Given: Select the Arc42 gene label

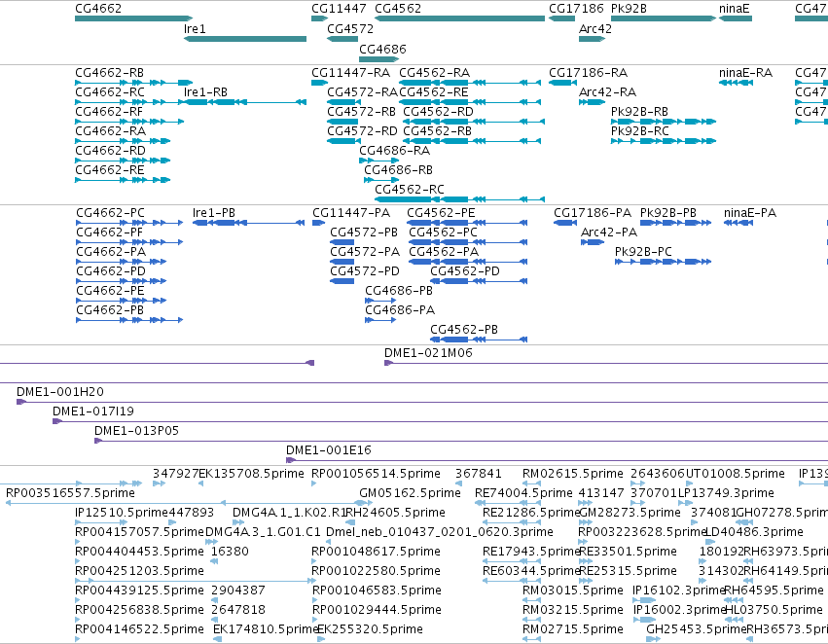Looking at the screenshot, I should pyautogui.click(x=595, y=29).
